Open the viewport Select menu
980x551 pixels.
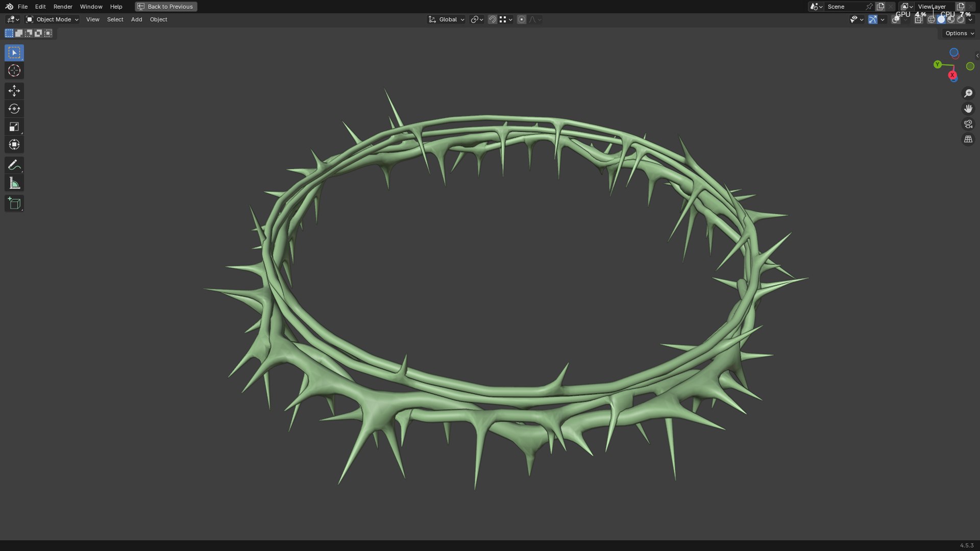(115, 19)
